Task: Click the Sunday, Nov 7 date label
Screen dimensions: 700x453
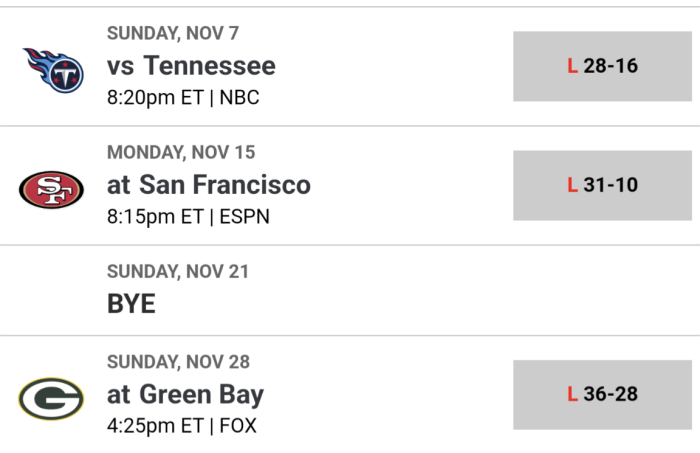Action: click(173, 33)
